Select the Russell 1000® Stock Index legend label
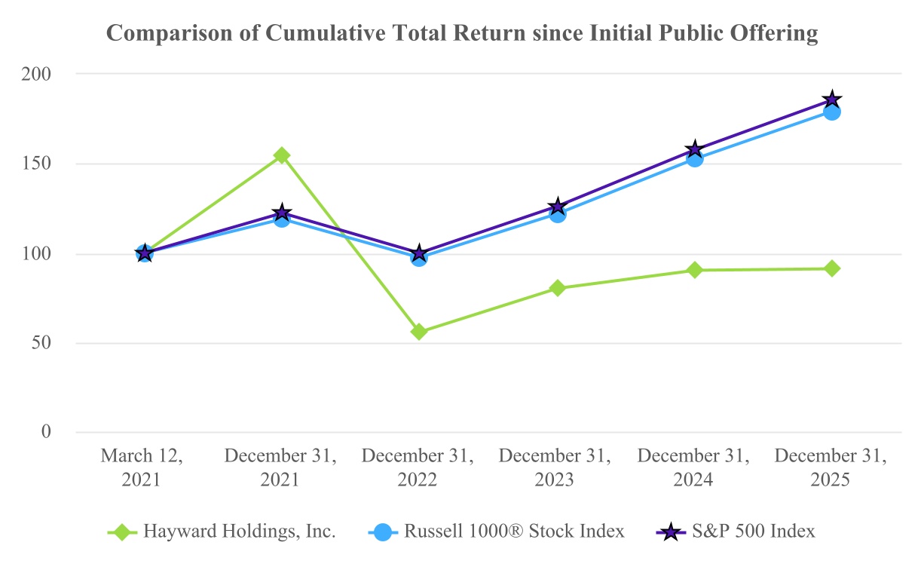 point(514,532)
